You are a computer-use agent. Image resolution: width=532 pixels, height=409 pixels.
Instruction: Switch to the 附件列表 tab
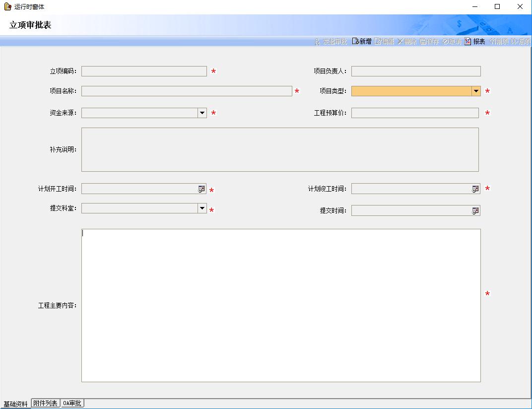(46, 403)
